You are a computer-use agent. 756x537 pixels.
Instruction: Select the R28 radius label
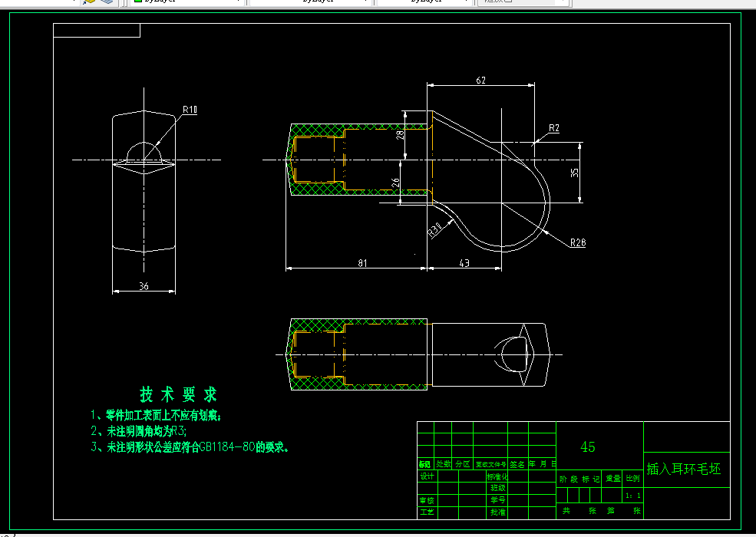coord(578,242)
